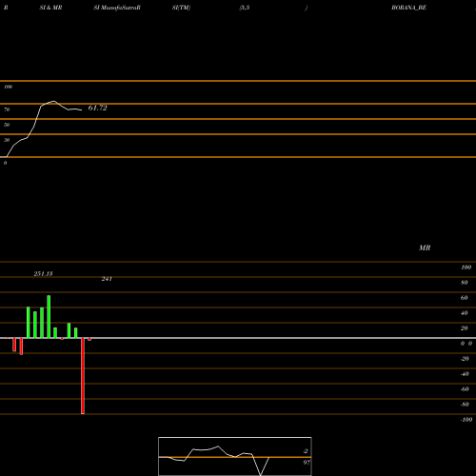Open the mini RSI preview thumbnail
The height and width of the screenshot is (476, 476).
235,456
